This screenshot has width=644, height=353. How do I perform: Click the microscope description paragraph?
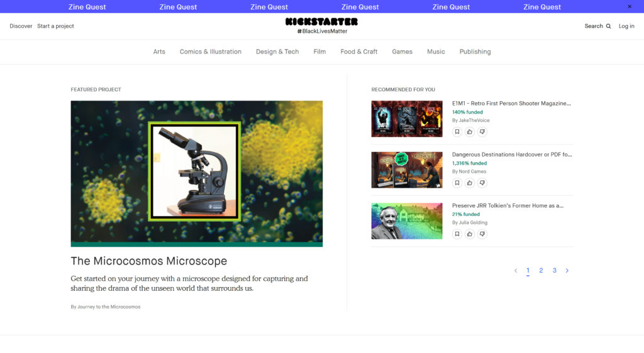pyautogui.click(x=189, y=283)
